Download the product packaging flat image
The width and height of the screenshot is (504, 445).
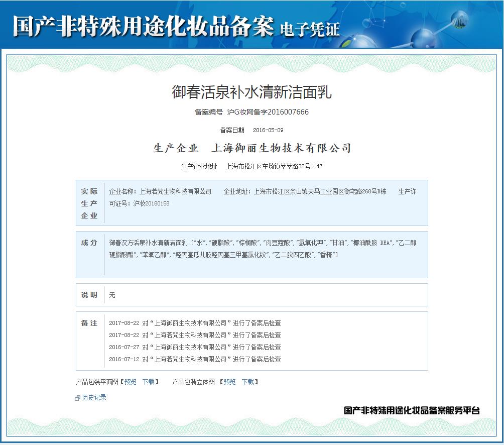(149, 382)
